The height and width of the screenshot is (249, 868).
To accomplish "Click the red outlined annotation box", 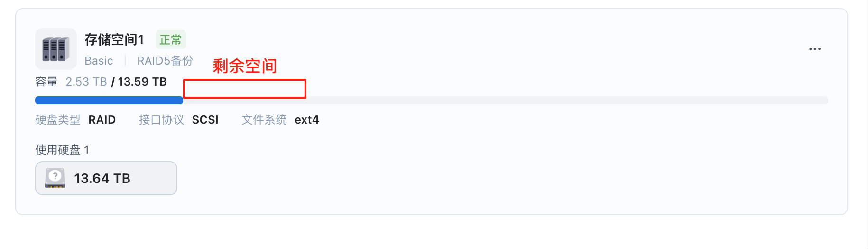I will [245, 89].
